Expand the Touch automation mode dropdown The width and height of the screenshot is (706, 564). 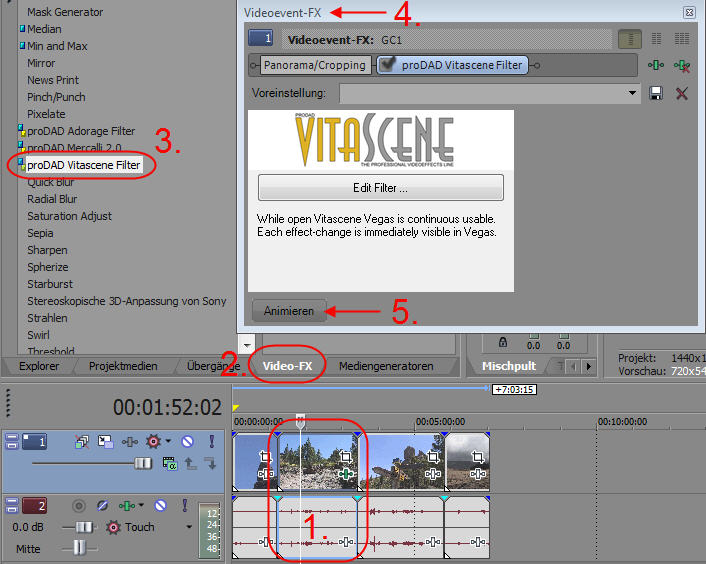[x=188, y=527]
